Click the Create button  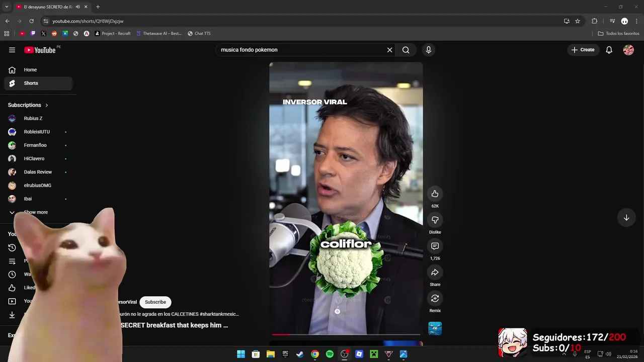(x=583, y=50)
